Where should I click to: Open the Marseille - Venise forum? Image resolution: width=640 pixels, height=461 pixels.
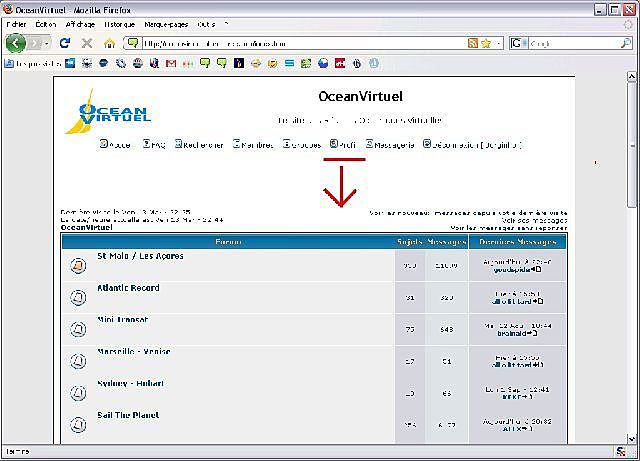pyautogui.click(x=133, y=352)
